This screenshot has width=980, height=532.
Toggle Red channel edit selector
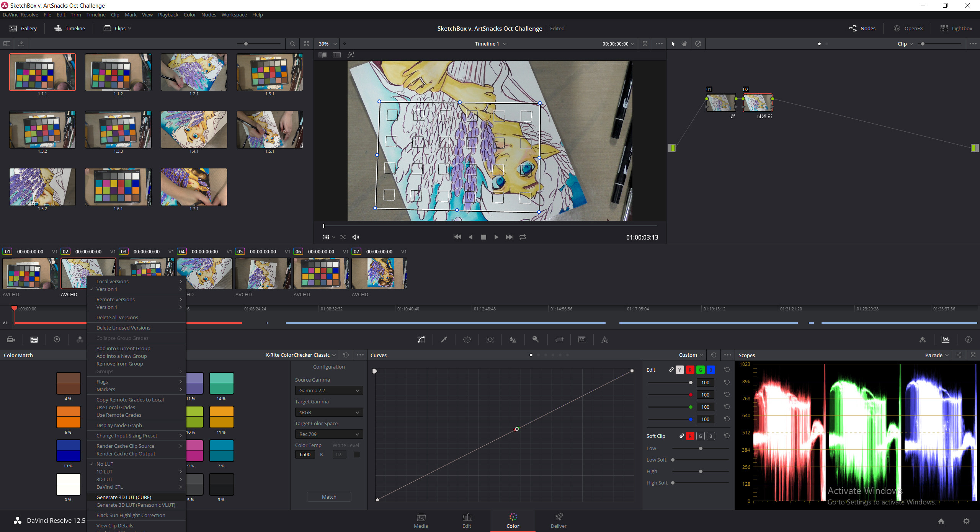(x=690, y=370)
